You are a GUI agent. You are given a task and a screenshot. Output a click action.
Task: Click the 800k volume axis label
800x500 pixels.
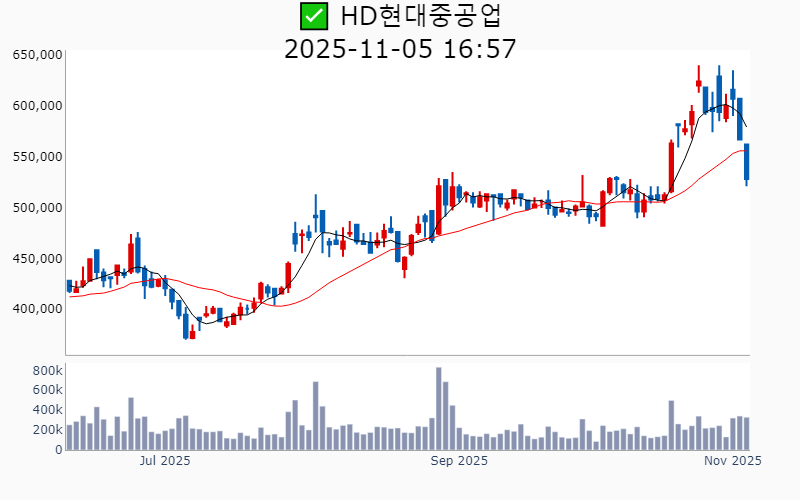point(47,370)
